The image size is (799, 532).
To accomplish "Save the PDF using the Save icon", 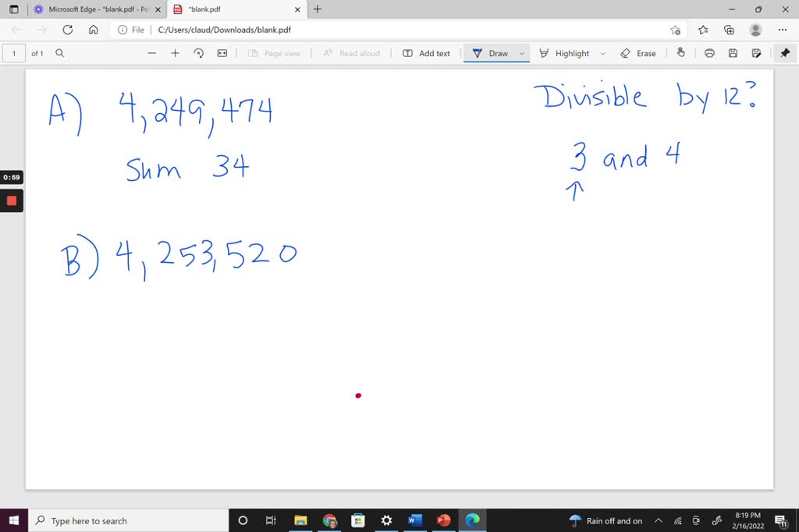I will 731,53.
